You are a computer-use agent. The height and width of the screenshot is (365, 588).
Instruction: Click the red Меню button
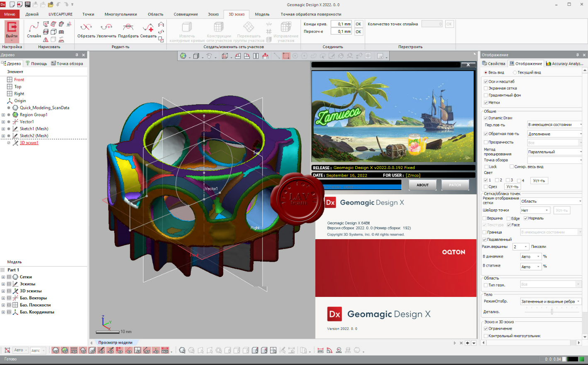pos(10,14)
